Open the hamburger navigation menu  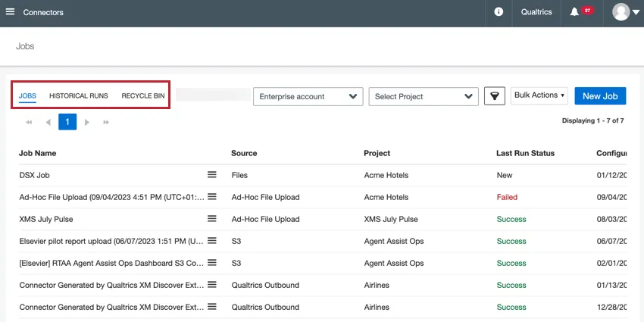click(x=10, y=12)
